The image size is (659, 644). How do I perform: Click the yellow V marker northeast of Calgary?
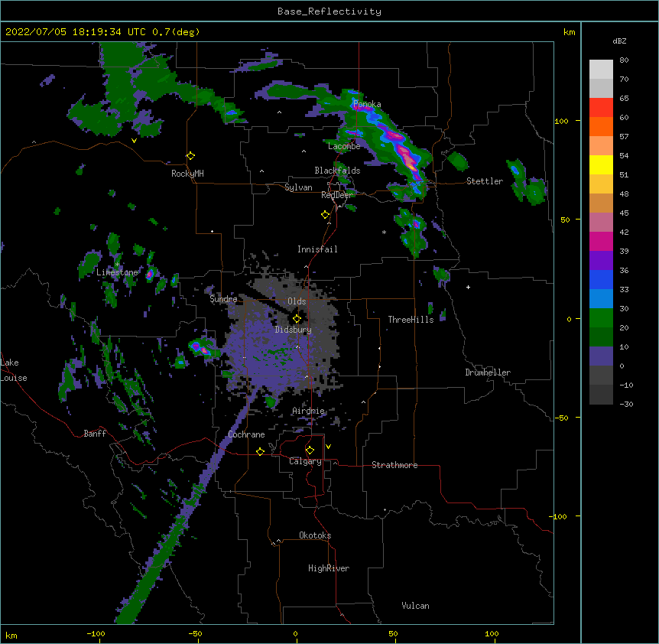pos(328,447)
